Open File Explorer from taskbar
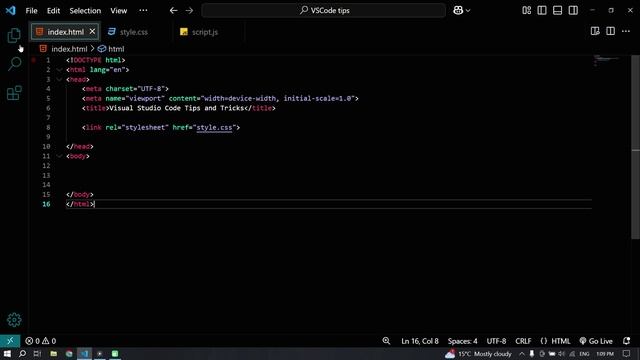The image size is (640, 360). 53,353
